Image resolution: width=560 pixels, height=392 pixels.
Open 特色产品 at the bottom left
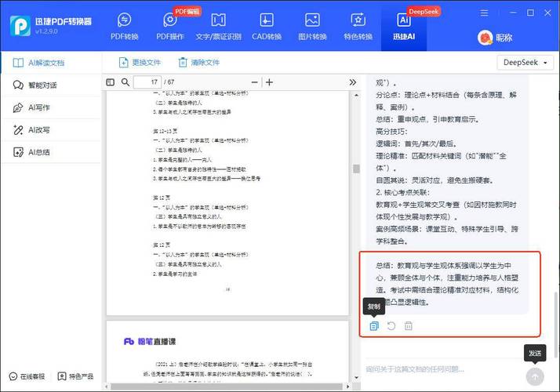click(75, 376)
